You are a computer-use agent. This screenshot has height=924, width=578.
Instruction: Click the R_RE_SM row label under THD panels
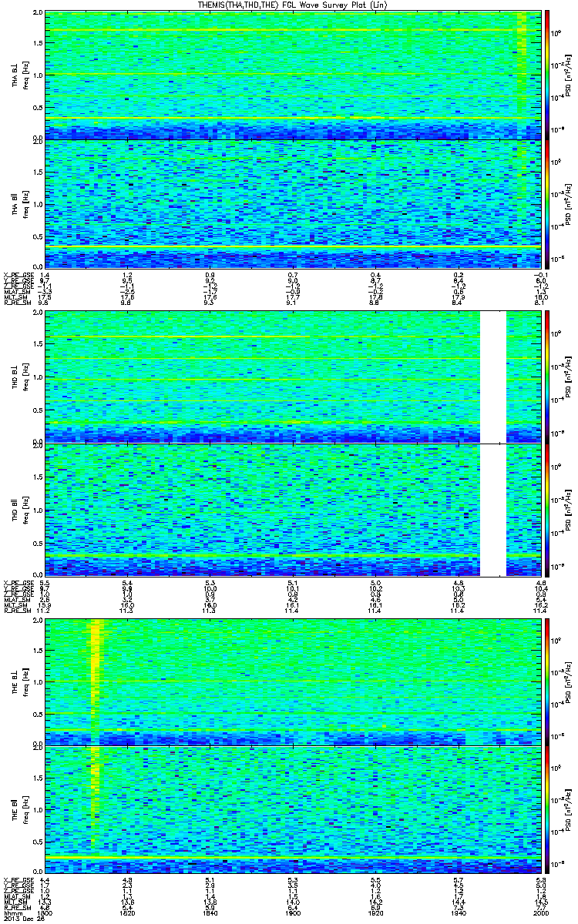coord(16,611)
